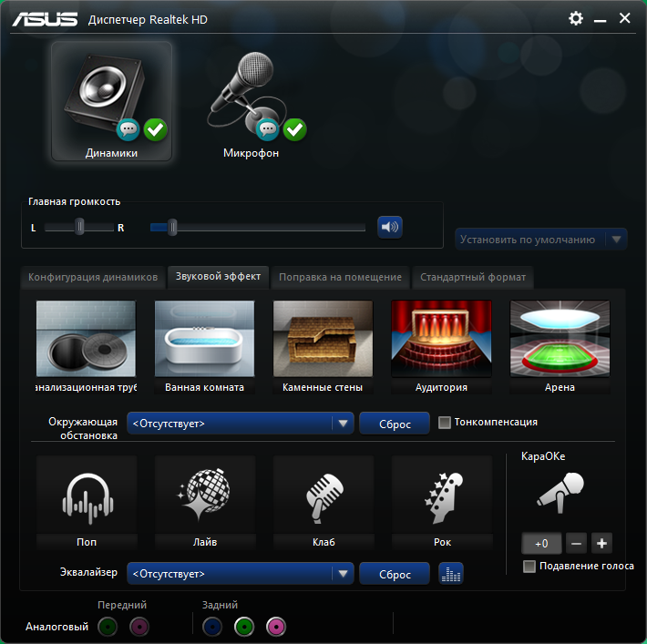Select the Динамики speakers device
647x644 pixels.
click(x=111, y=101)
